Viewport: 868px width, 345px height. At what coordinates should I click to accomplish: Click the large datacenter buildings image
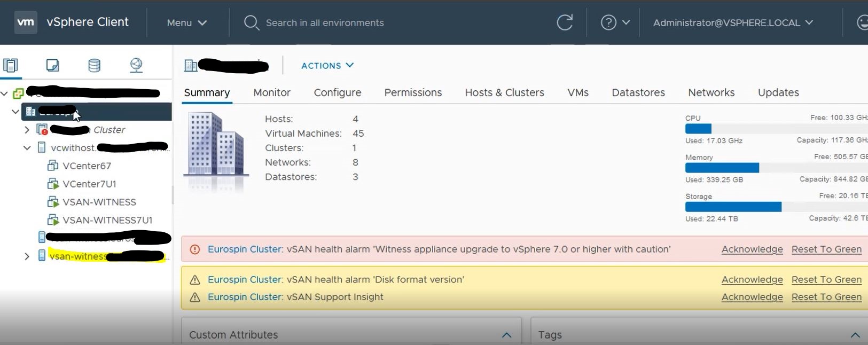[x=216, y=145]
